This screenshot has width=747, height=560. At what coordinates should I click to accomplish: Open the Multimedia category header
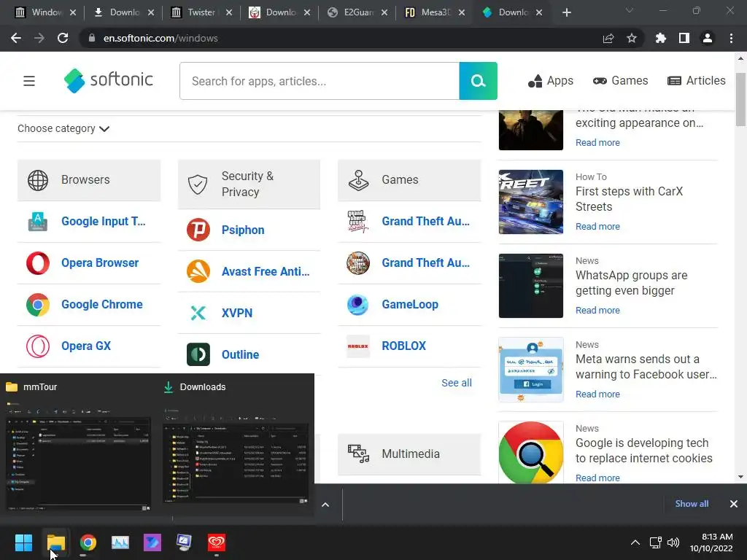[409, 454]
